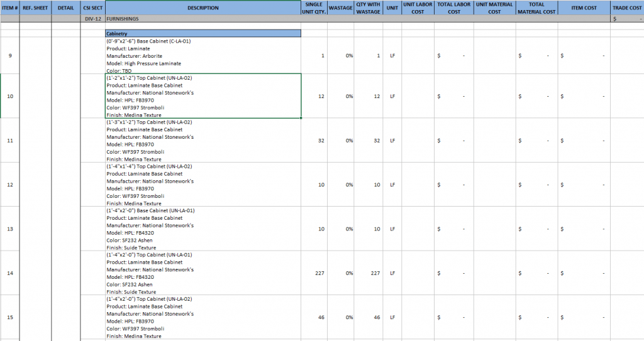Click the TRADE COST header cell
This screenshot has height=341, width=644.
(626, 8)
